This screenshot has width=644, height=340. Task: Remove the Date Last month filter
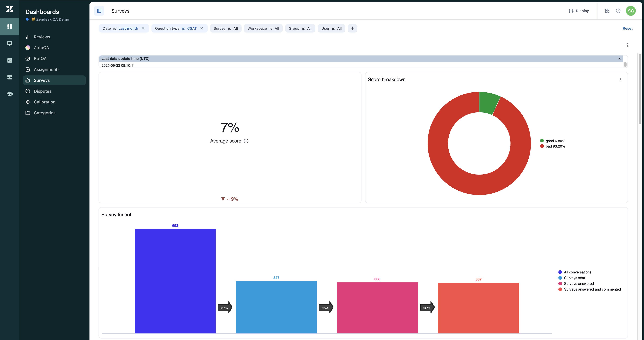click(x=143, y=29)
